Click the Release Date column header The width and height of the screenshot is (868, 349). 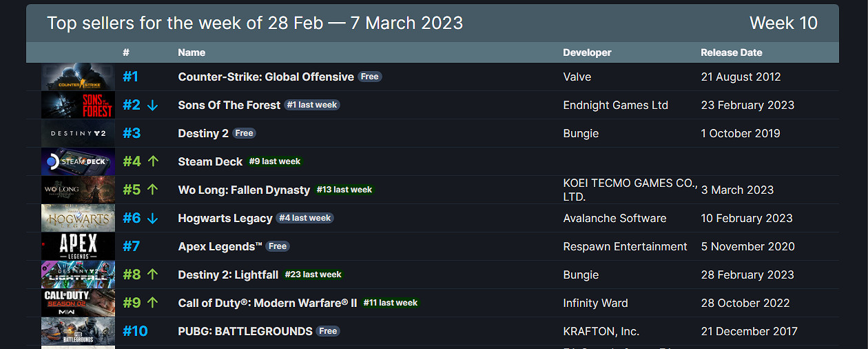click(x=731, y=52)
